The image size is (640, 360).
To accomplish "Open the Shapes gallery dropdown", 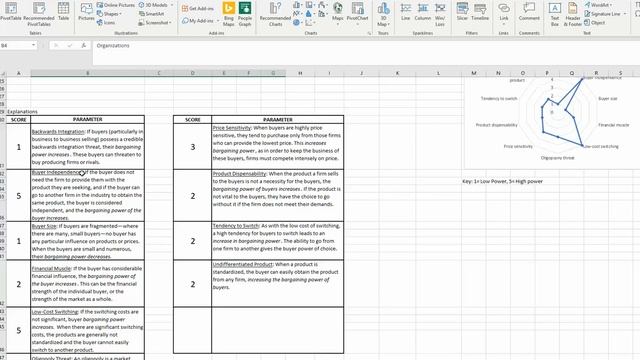I will [x=110, y=14].
